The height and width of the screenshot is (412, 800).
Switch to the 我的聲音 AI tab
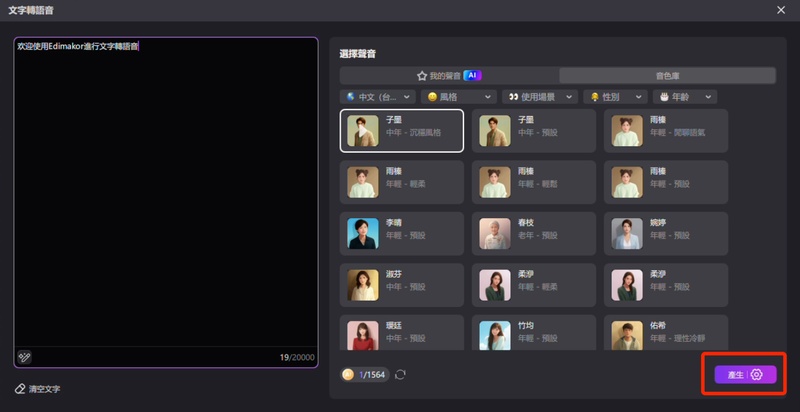point(448,75)
